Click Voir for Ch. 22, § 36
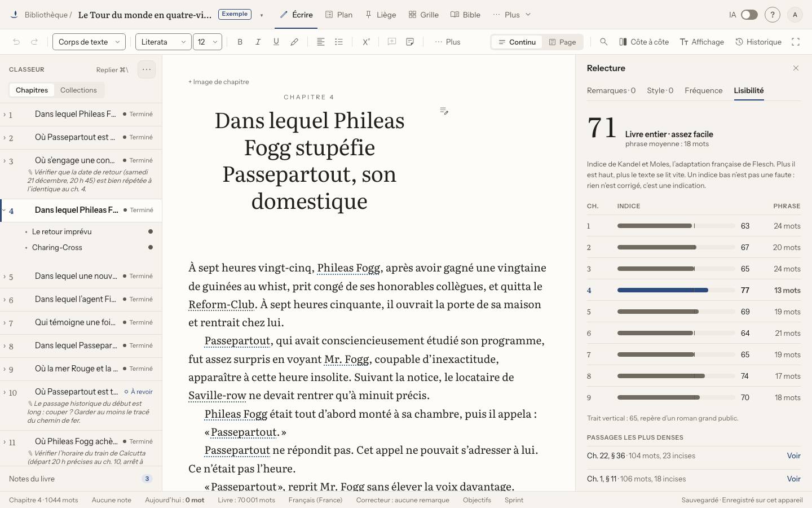Viewport: 812px width, 508px height. [x=793, y=456]
